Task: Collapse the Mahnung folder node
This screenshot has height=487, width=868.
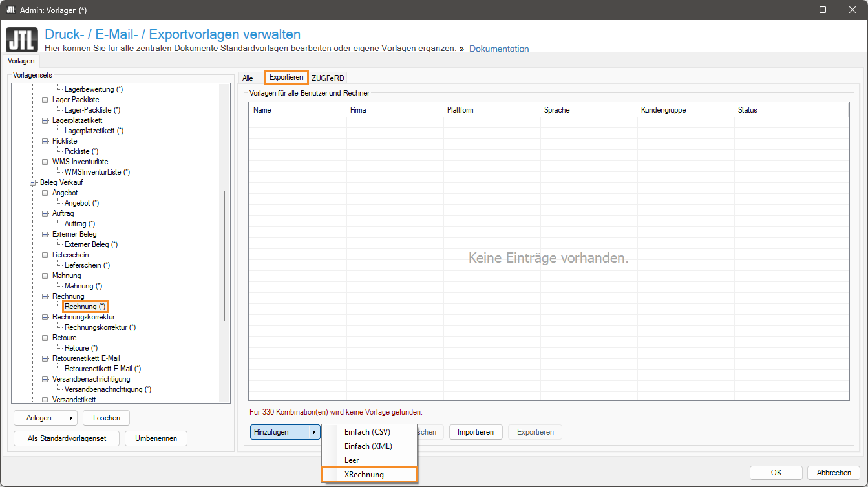Action: (45, 276)
